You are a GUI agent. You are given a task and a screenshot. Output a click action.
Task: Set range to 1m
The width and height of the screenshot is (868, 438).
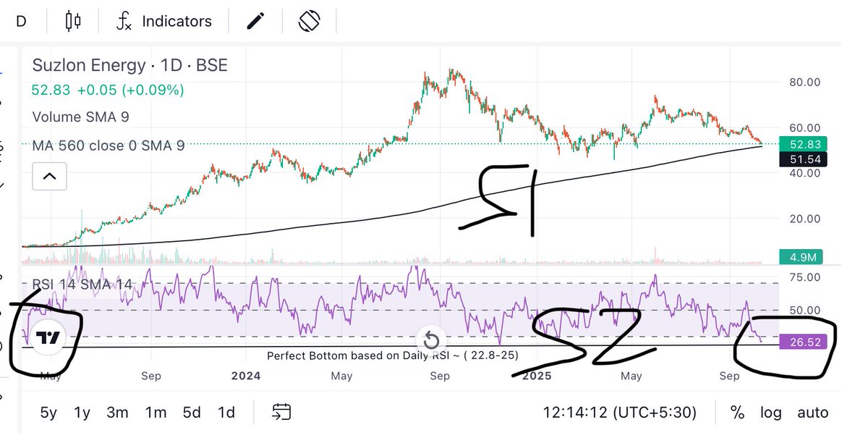(156, 413)
